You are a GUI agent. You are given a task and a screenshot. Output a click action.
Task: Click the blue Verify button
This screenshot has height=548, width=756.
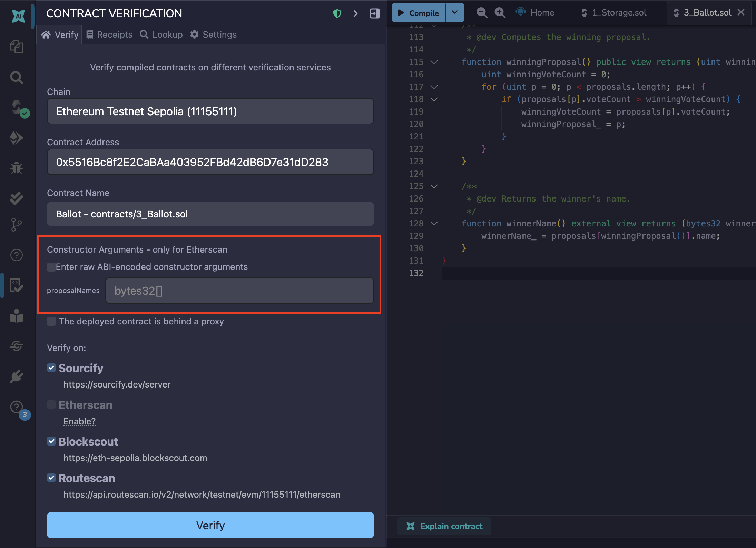210,525
